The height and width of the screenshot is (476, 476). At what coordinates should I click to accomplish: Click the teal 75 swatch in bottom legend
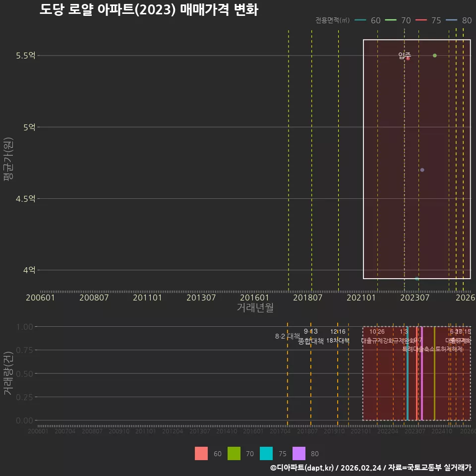point(266,454)
